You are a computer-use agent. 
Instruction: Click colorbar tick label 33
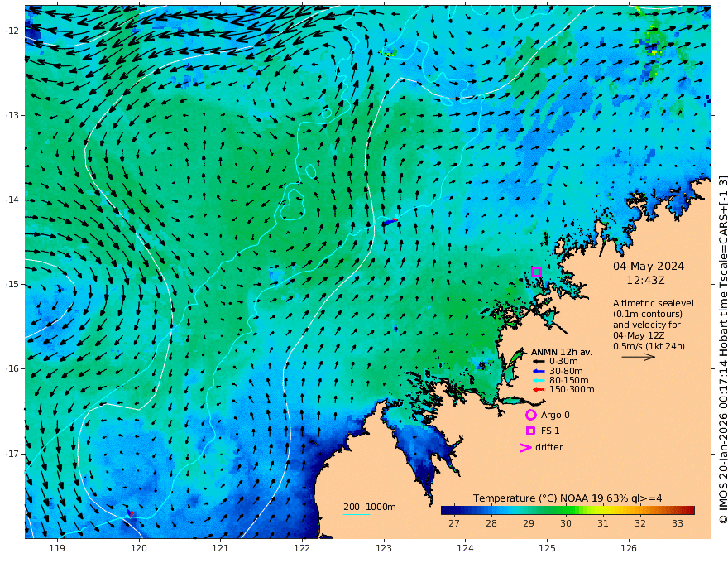(x=678, y=523)
